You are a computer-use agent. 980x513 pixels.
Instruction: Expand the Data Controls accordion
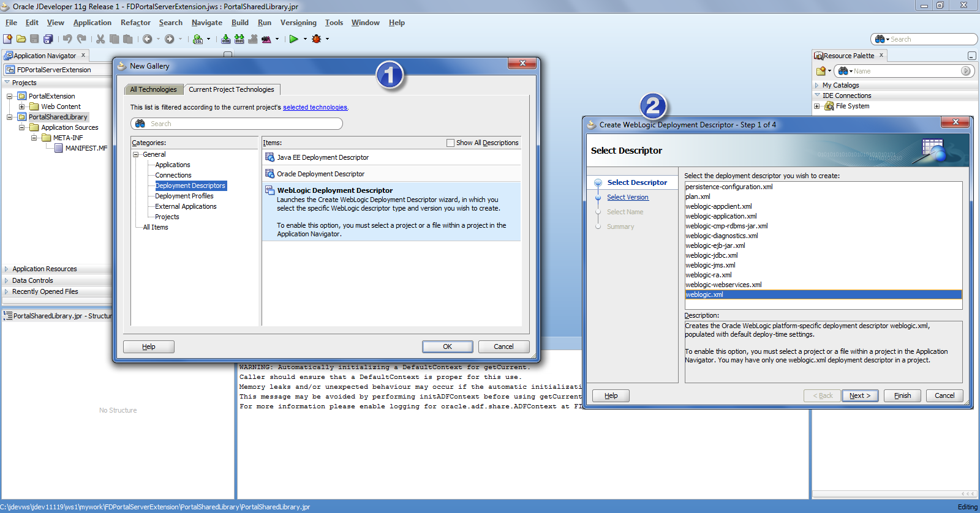click(7, 280)
